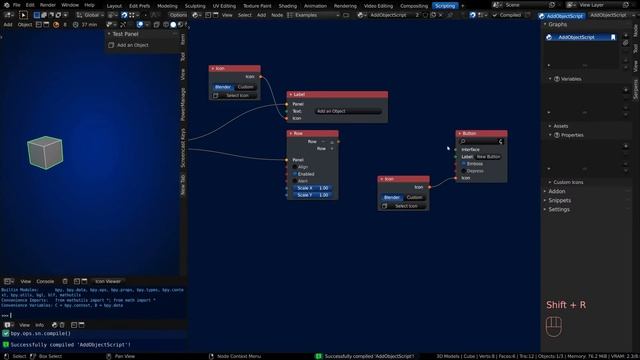Open the Global orientation dropdown
The height and width of the screenshot is (360, 640).
click(90, 15)
